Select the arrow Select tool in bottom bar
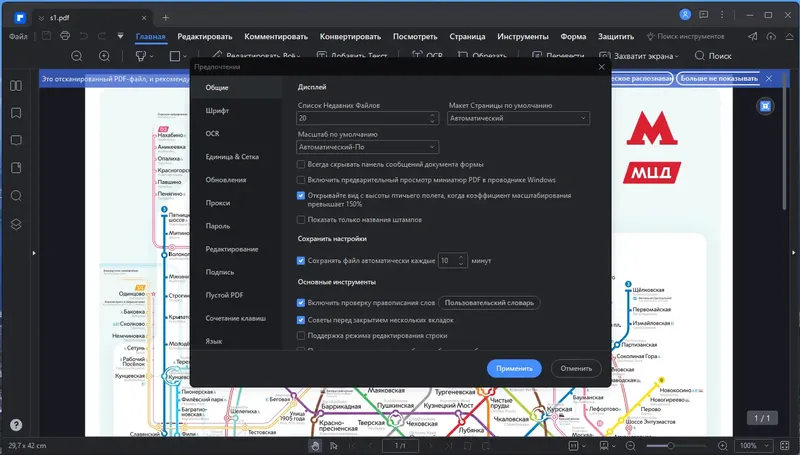This screenshot has height=455, width=800. pyautogui.click(x=334, y=446)
